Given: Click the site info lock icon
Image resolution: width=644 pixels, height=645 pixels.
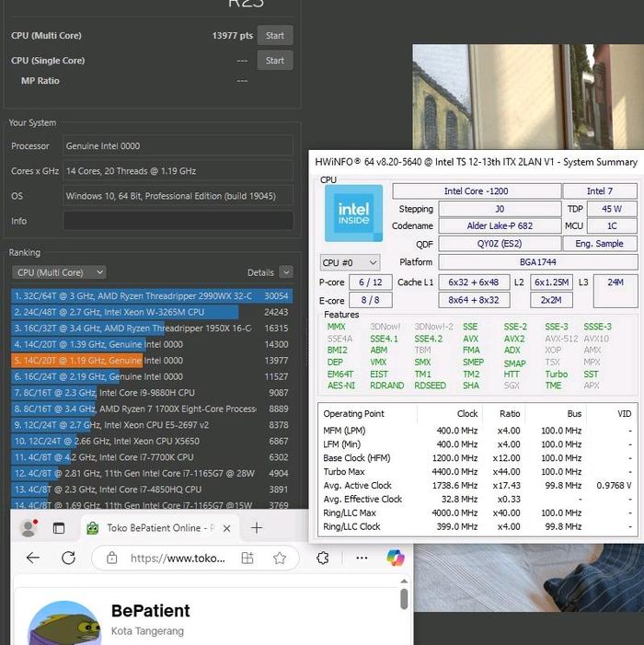Looking at the screenshot, I should tap(111, 559).
